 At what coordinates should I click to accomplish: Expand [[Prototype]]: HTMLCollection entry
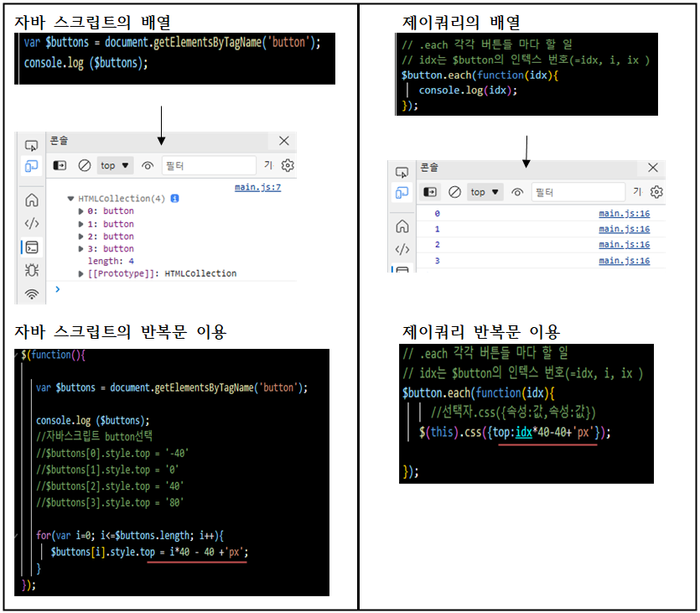(x=80, y=273)
